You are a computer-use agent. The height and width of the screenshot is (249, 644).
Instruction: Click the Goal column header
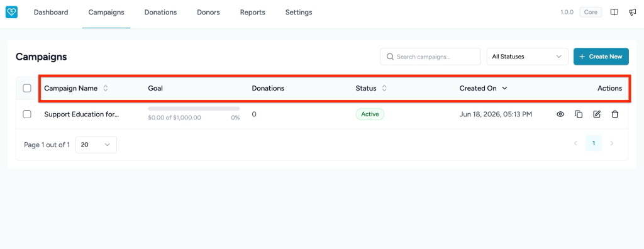click(x=155, y=88)
